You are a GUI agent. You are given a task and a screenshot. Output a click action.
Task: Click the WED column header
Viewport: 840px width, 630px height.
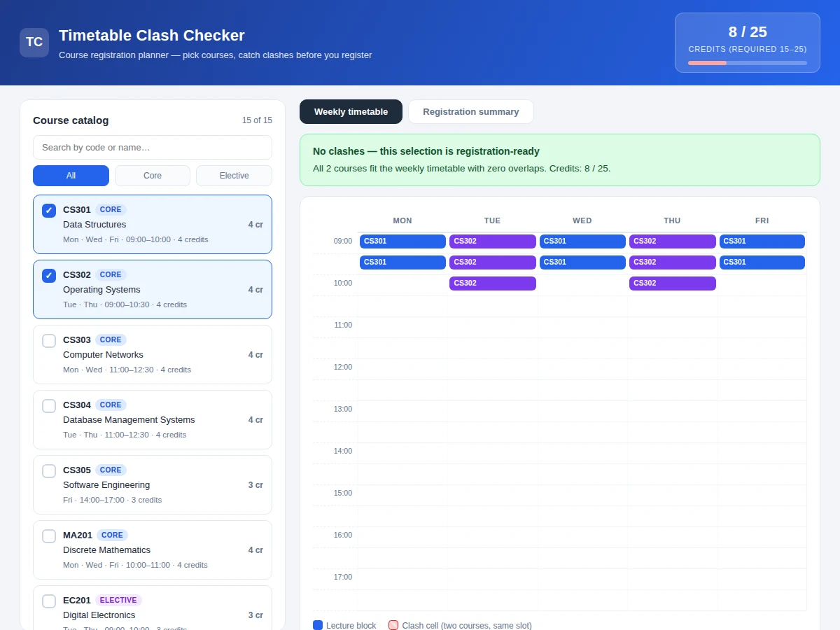coord(582,220)
